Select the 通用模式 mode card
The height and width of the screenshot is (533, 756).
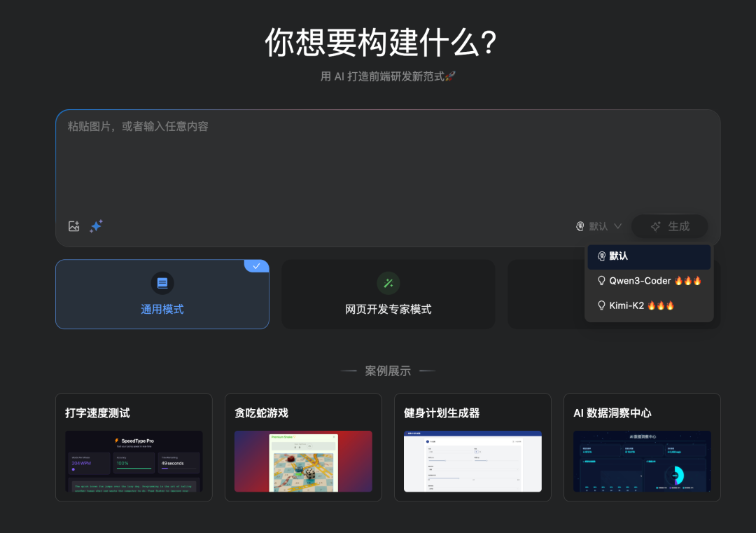(162, 294)
